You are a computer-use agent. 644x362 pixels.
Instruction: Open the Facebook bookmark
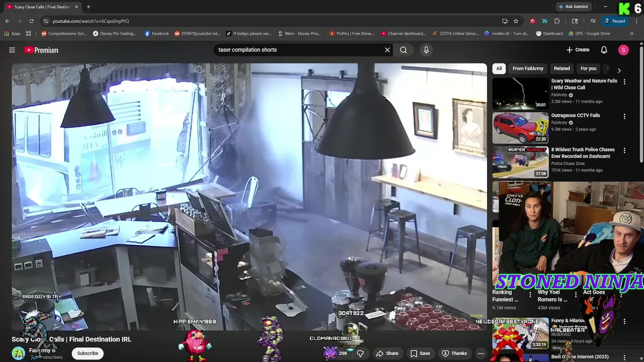coord(156,34)
